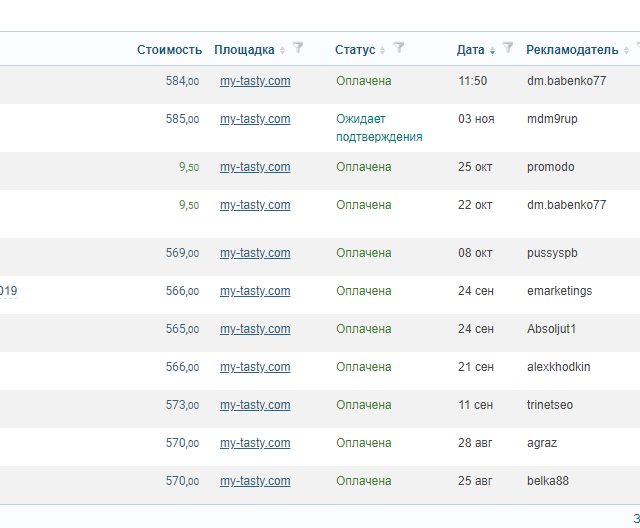The image size is (640, 528).
Task: Open my-tasty.com link in 585,00 row
Action: pyautogui.click(x=255, y=119)
